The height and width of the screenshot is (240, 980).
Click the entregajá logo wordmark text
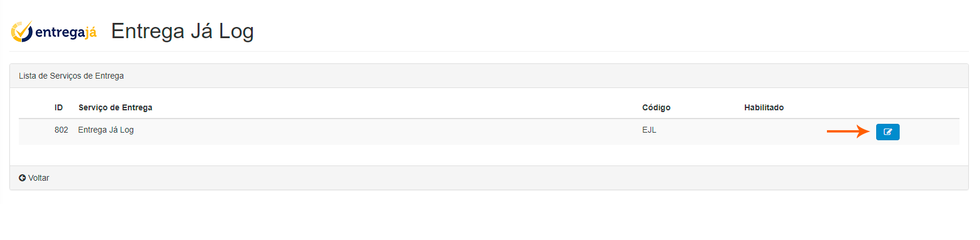coord(66,32)
